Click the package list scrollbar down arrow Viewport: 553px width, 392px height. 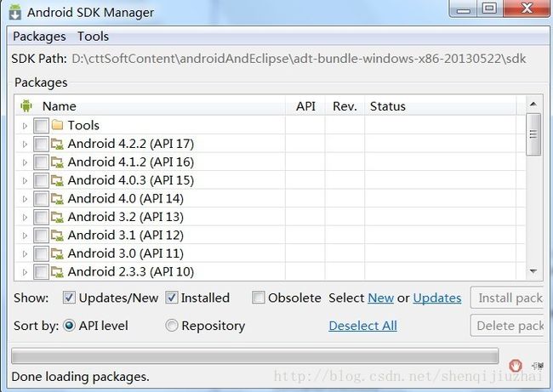coord(533,271)
